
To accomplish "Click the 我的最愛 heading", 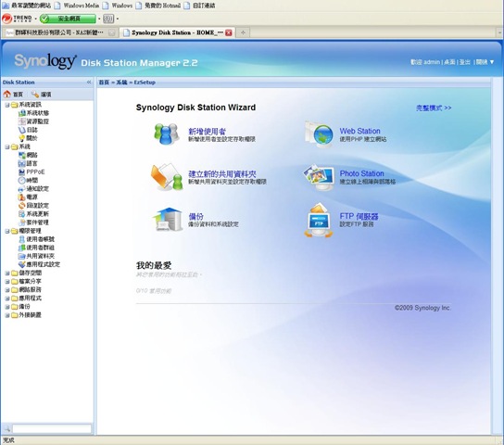I will click(154, 265).
